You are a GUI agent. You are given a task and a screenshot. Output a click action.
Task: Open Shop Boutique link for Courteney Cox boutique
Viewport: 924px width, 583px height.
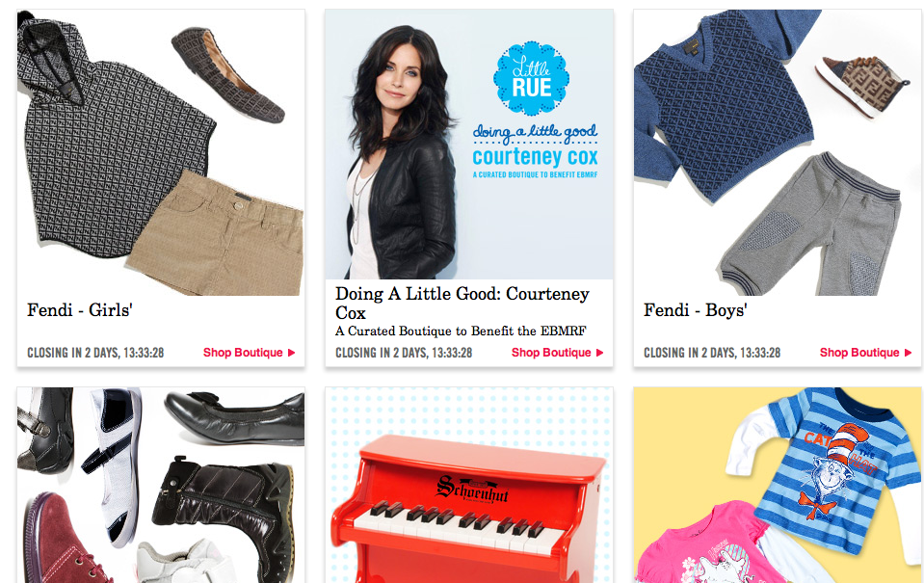(557, 353)
